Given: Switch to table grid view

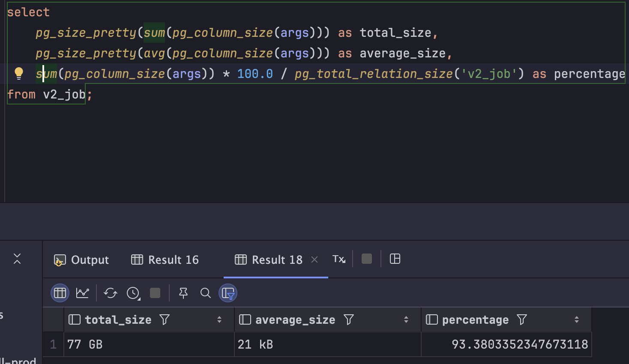Looking at the screenshot, I should [x=60, y=293].
